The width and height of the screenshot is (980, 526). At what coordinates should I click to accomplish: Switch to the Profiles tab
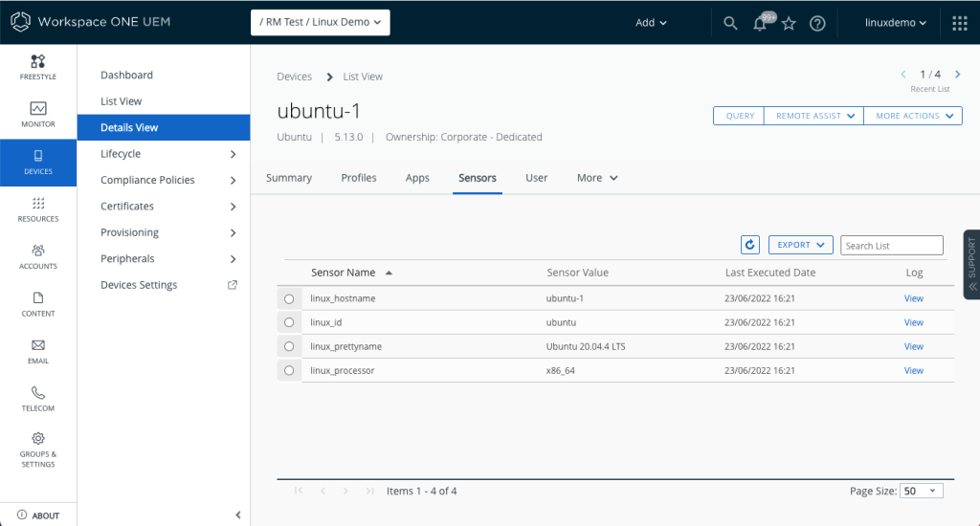click(359, 178)
